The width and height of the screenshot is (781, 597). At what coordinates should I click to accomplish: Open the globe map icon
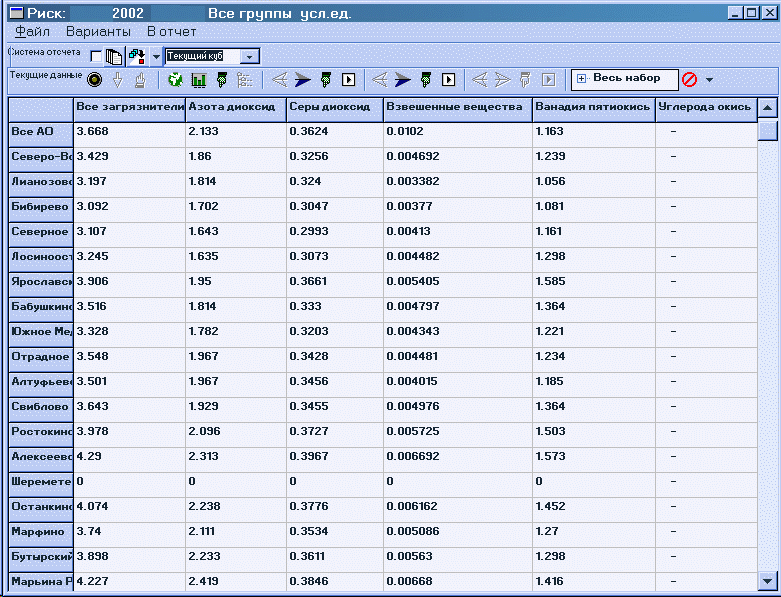tap(175, 80)
